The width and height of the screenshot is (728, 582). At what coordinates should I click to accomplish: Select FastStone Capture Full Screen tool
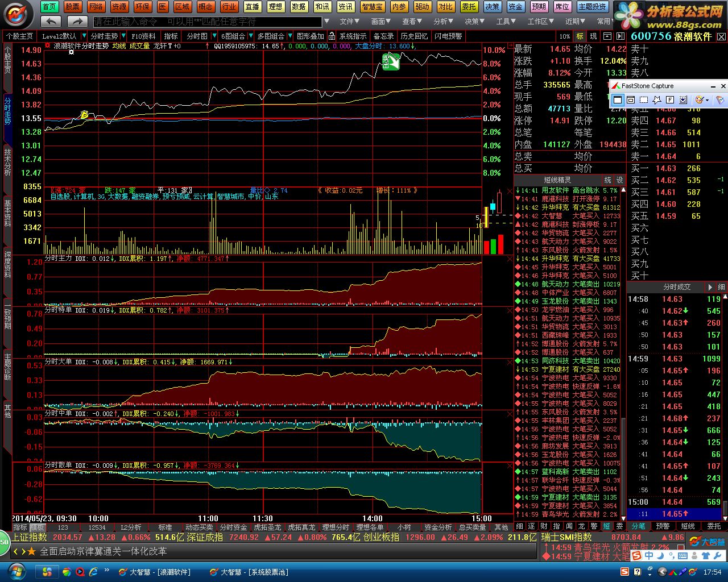click(x=670, y=100)
